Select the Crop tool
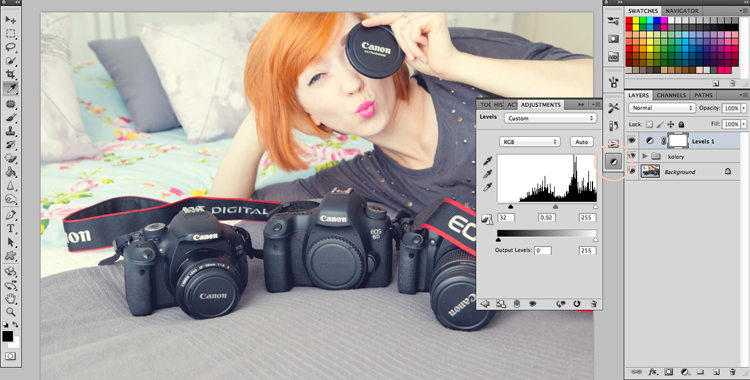Screen dimensions: 750x380 pos(10,74)
